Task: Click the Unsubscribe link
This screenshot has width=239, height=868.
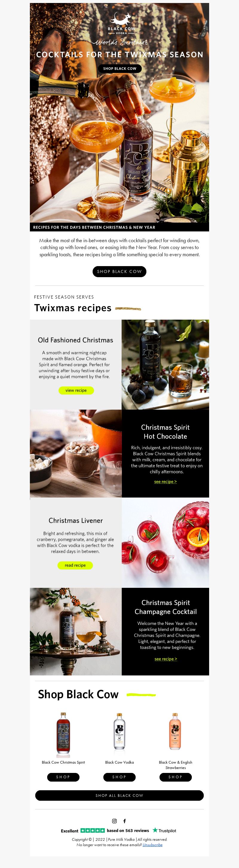Action: coord(152,845)
